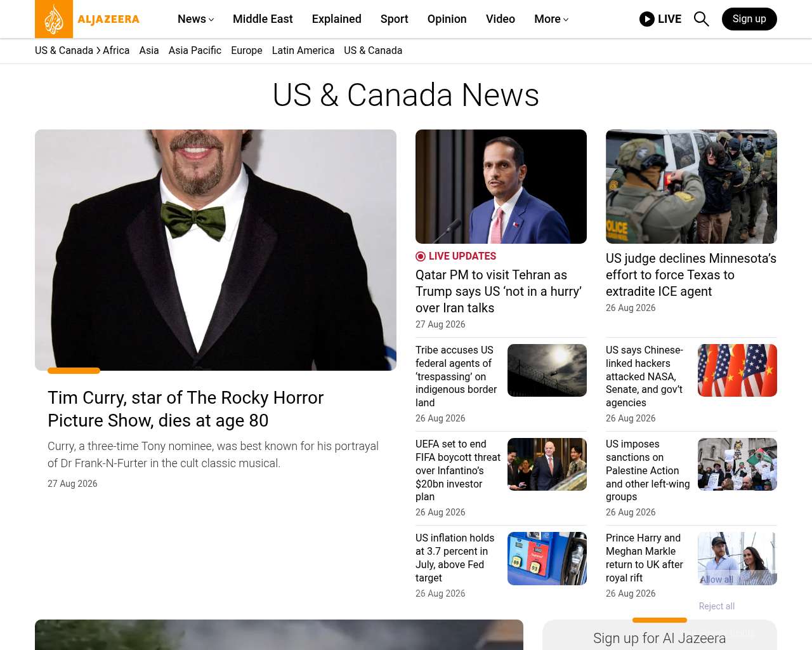Open the Minnesota ICE agent headline
Image resolution: width=812 pixels, height=650 pixels.
tap(691, 275)
